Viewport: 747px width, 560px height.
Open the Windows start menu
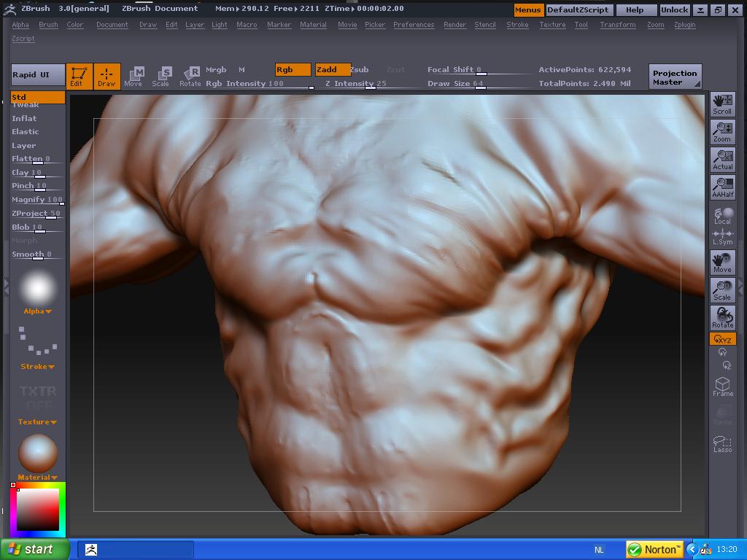pos(34,550)
